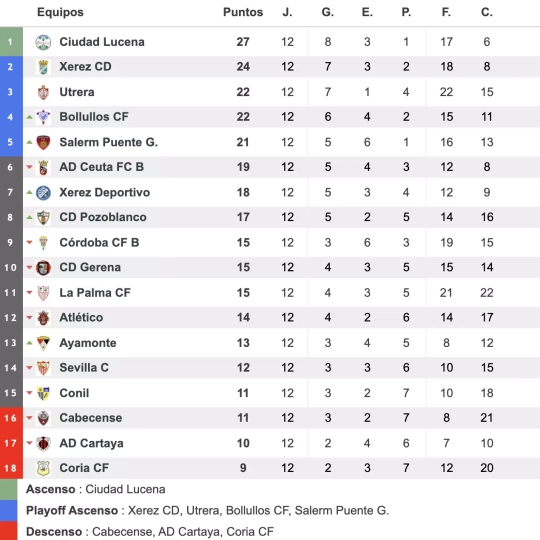This screenshot has height=540, width=540.
Task: Click the Xerez Deportivo round badge
Action: point(43,193)
